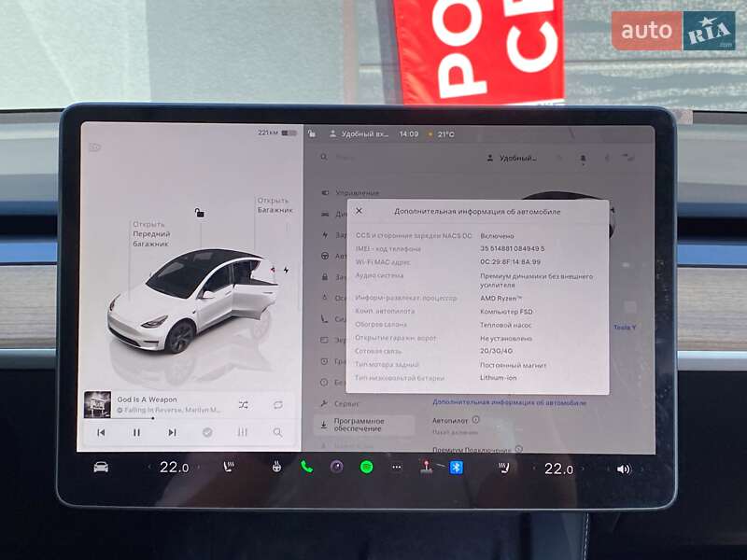Skip to next track
747x560 pixels.
pyautogui.click(x=172, y=432)
